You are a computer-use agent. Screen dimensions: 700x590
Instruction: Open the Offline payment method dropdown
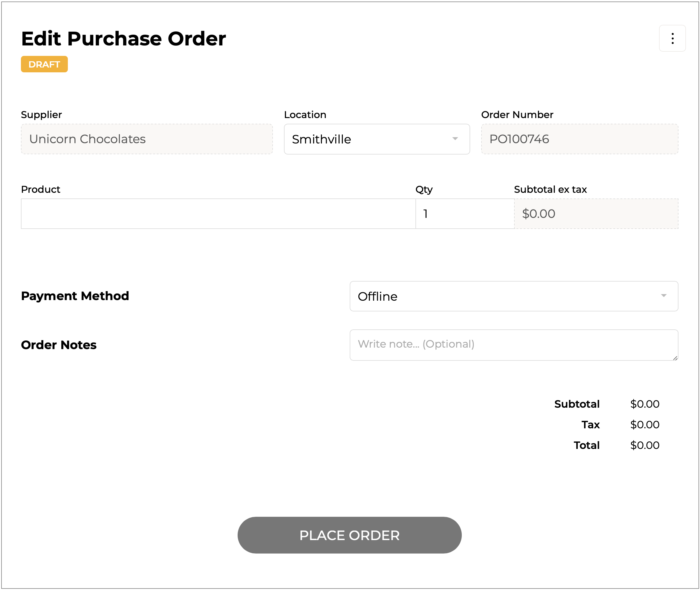coord(502,296)
